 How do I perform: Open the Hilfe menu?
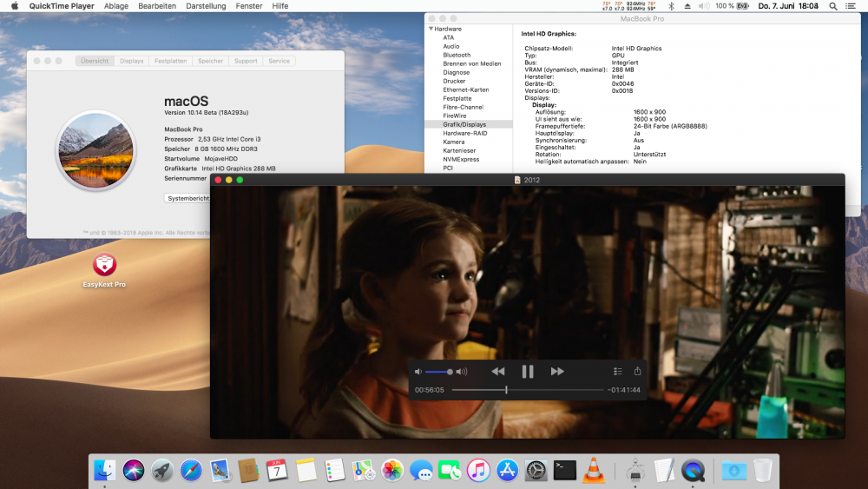(x=280, y=6)
